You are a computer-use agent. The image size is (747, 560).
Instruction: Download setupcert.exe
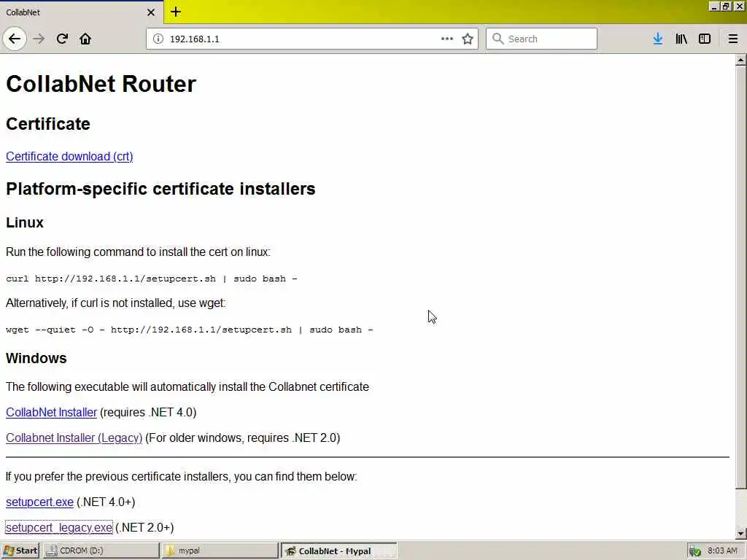coord(39,502)
